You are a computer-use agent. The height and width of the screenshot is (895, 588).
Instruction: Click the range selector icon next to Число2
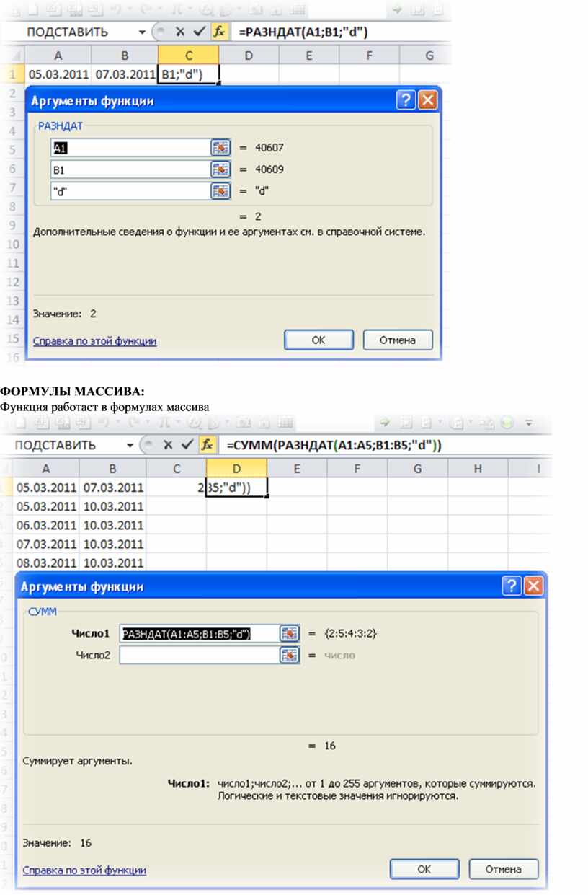point(289,655)
